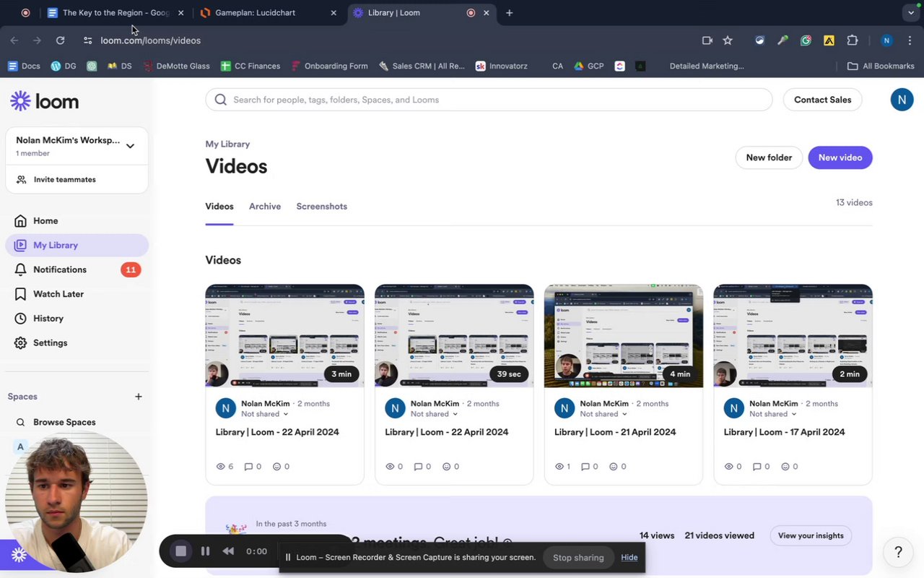Pause the Loom recording
The width and height of the screenshot is (924, 578).
[x=205, y=551]
